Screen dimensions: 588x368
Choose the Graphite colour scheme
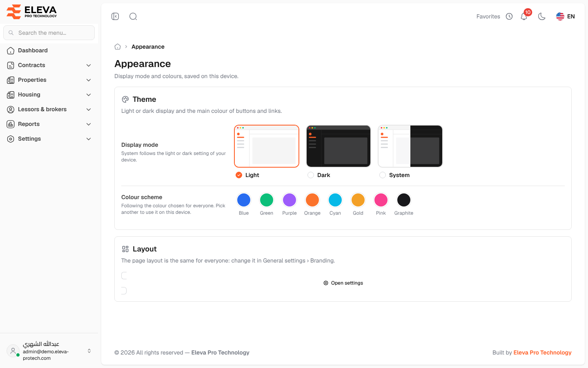coord(404,200)
